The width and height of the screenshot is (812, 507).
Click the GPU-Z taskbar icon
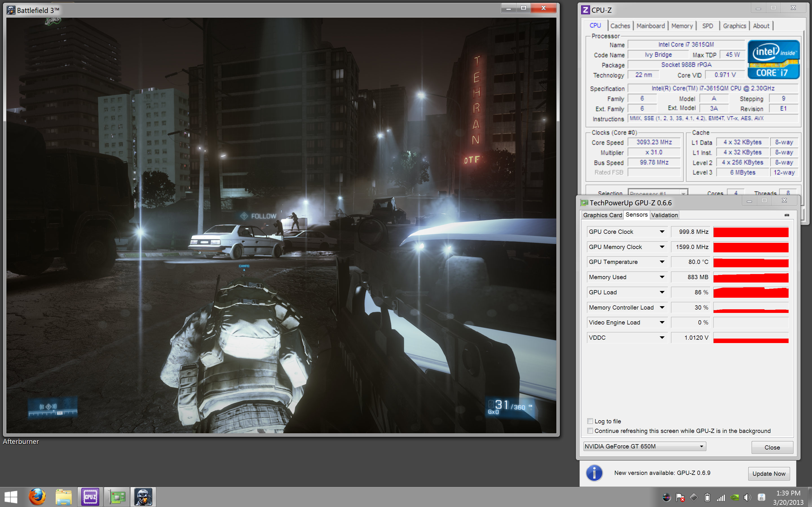coord(116,497)
